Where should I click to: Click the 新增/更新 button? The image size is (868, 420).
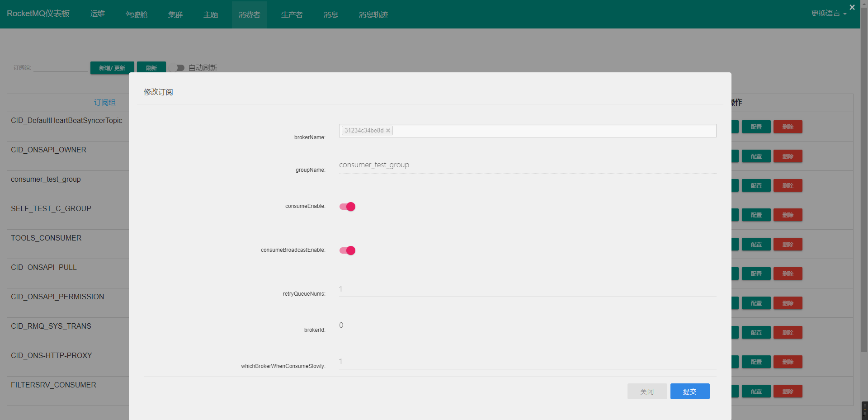point(112,68)
